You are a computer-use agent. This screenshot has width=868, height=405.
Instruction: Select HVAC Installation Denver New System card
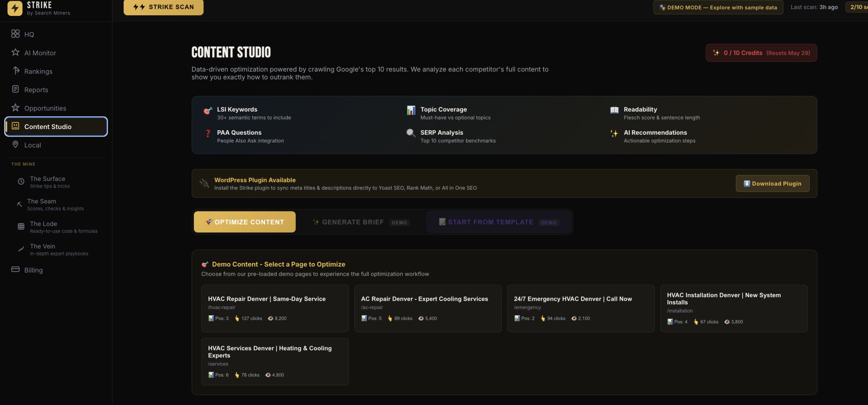[734, 308]
